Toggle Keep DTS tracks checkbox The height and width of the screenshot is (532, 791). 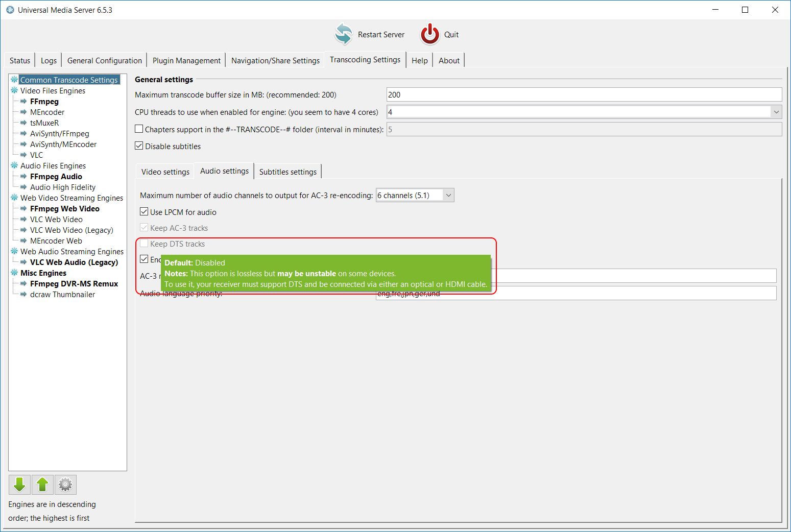tap(144, 244)
